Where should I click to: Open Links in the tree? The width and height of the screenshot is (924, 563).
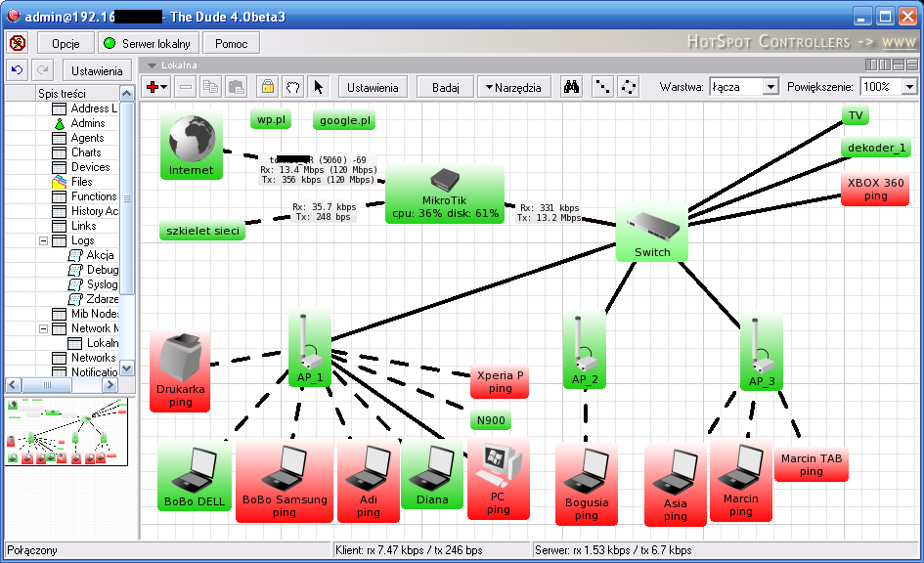[84, 226]
